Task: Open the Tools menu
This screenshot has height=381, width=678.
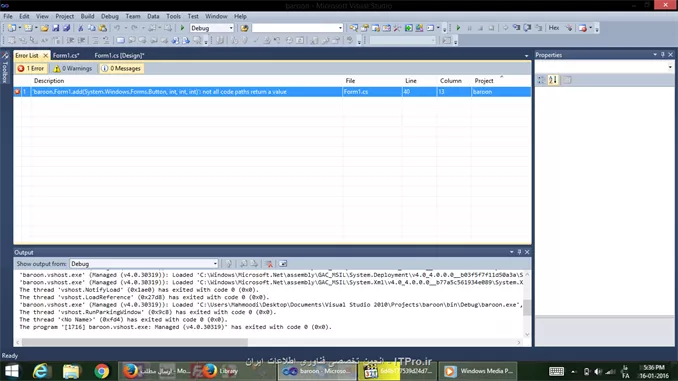Action: point(173,16)
